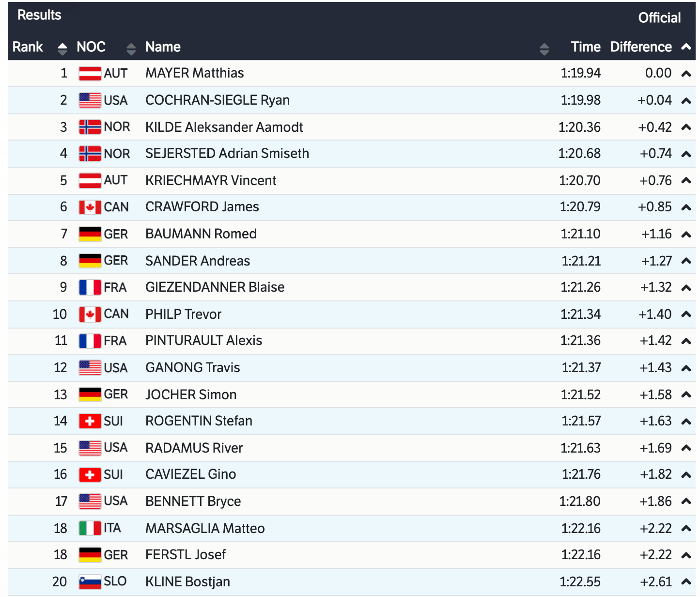Viewport: 700px width, 597px height.
Task: Click the Difference column header label
Action: tap(640, 47)
